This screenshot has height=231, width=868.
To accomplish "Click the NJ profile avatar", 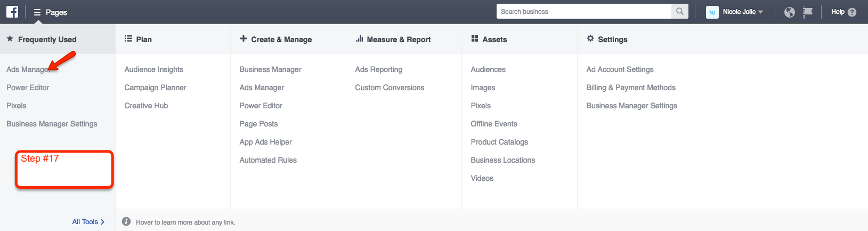I will click(712, 12).
